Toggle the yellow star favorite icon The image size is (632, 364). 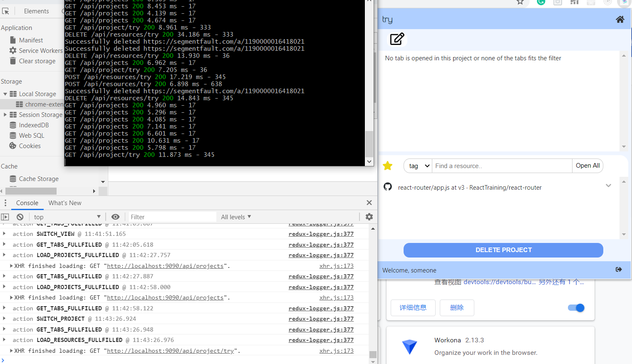(387, 166)
